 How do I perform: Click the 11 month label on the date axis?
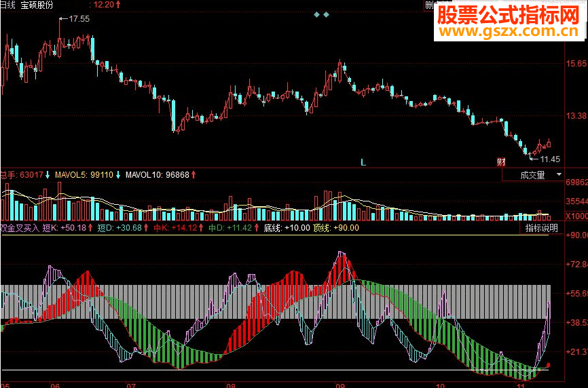click(521, 385)
